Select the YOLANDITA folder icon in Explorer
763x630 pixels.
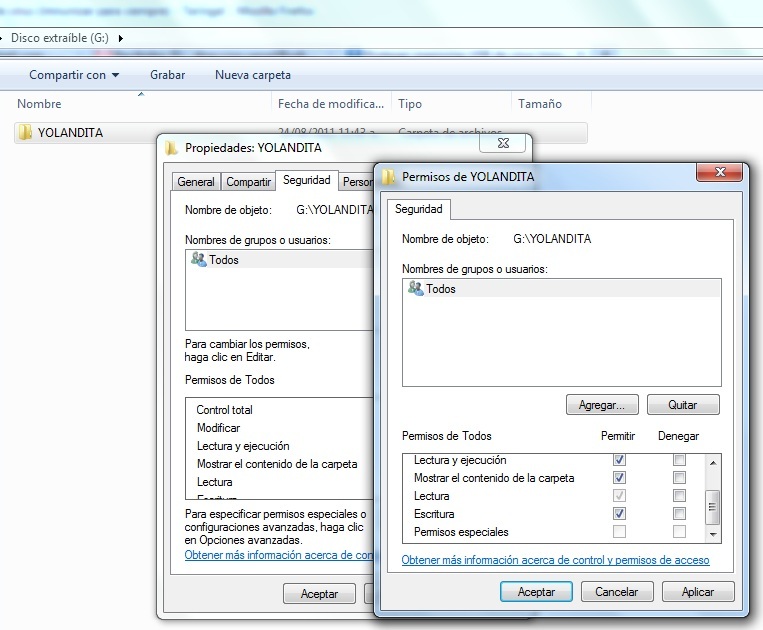pos(25,132)
